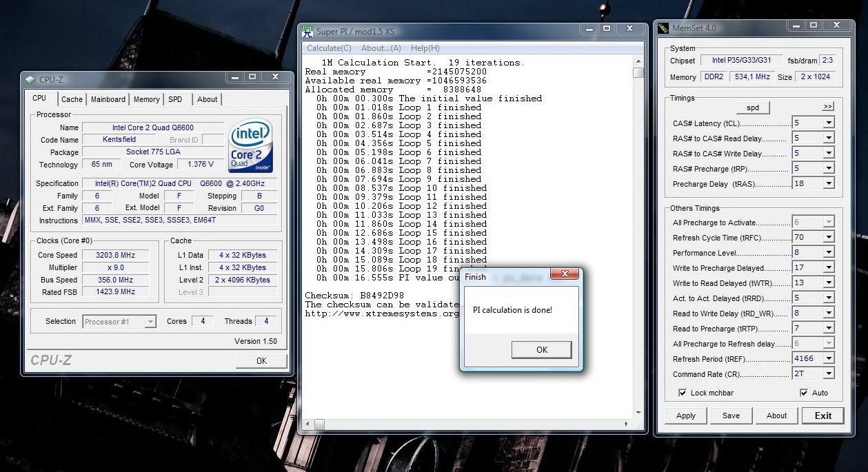Click the About button in MemSet

tap(776, 415)
